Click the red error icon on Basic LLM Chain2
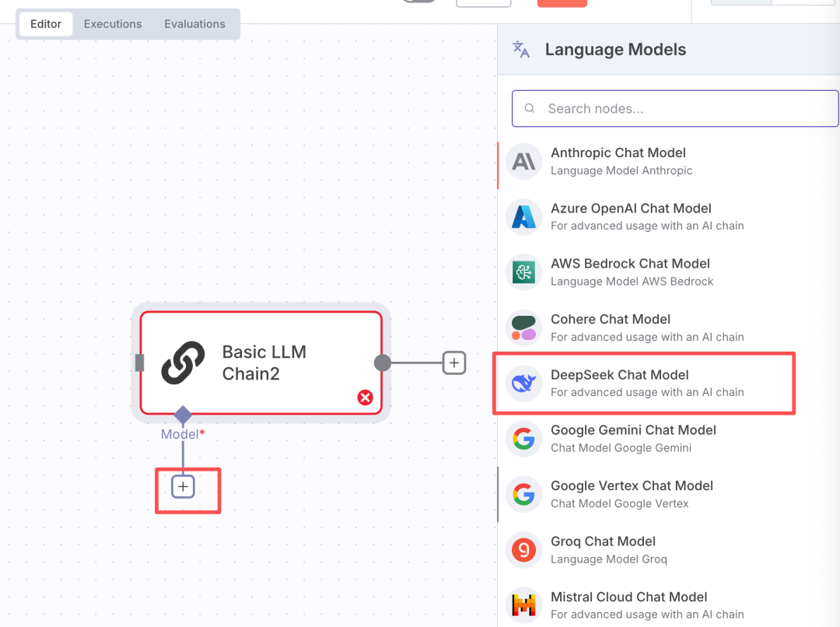 pyautogui.click(x=366, y=398)
